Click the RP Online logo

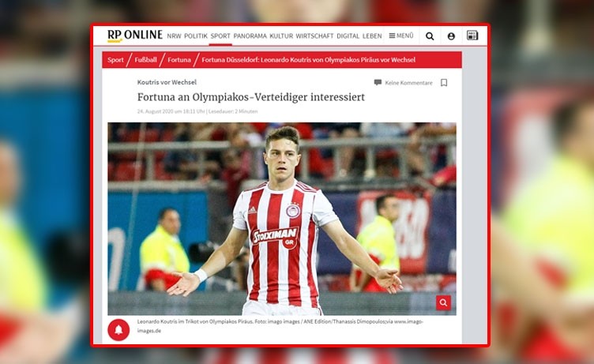[x=134, y=36]
